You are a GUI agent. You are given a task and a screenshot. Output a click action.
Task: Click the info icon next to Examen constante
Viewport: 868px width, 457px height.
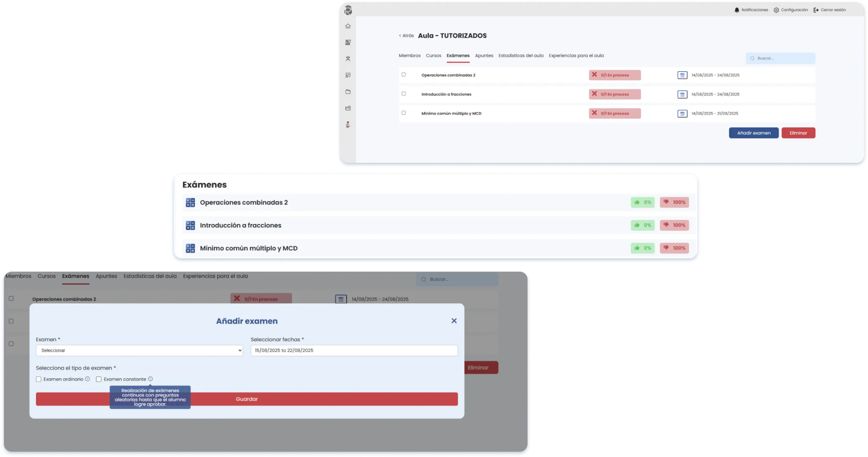pyautogui.click(x=150, y=379)
